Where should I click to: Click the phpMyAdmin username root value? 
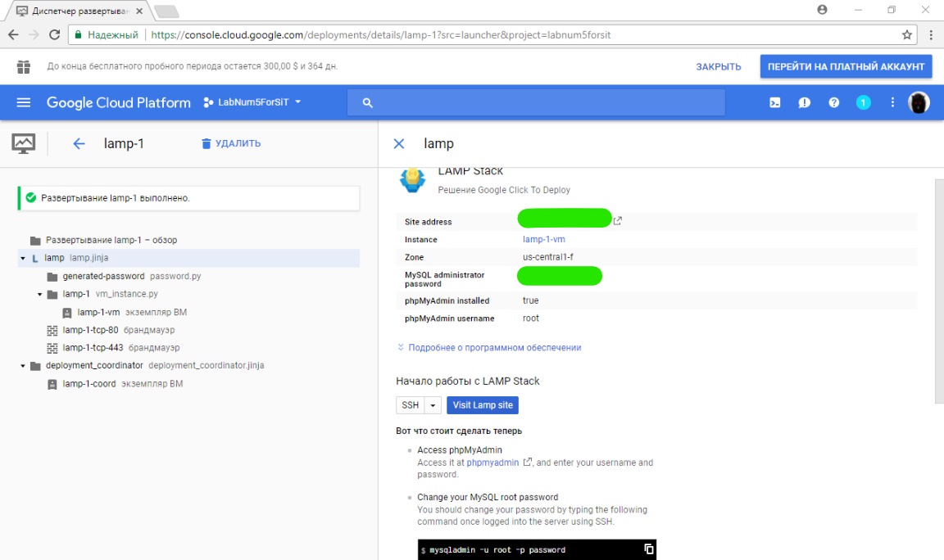pyautogui.click(x=530, y=318)
